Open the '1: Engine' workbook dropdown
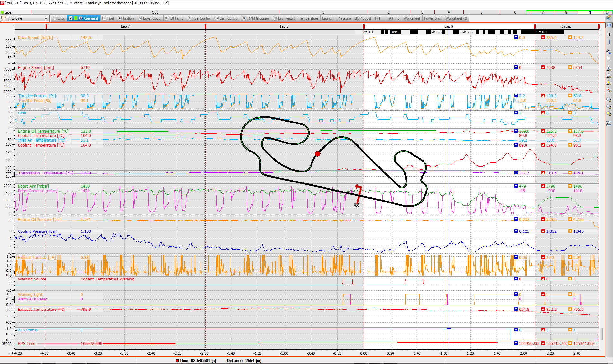The height and width of the screenshot is (364, 613). pyautogui.click(x=46, y=18)
